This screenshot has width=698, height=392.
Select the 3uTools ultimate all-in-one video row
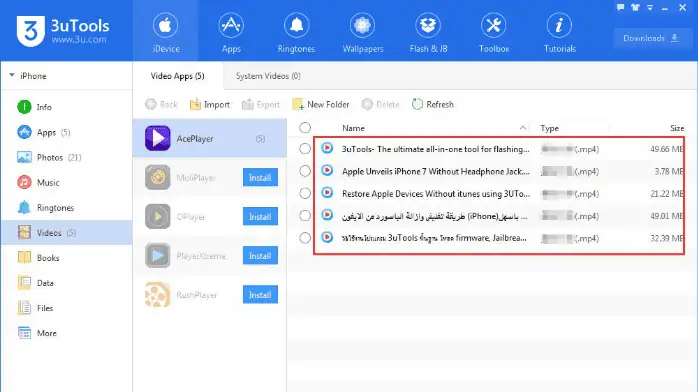point(305,149)
